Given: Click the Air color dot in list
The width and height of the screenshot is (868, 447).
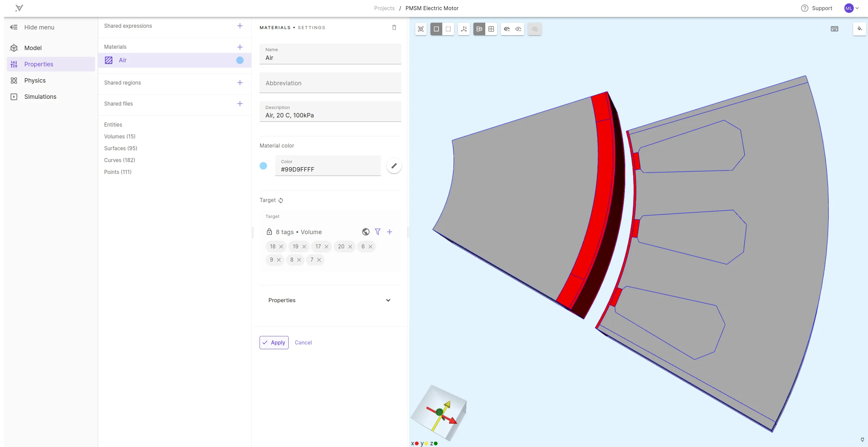Looking at the screenshot, I should click(x=240, y=60).
